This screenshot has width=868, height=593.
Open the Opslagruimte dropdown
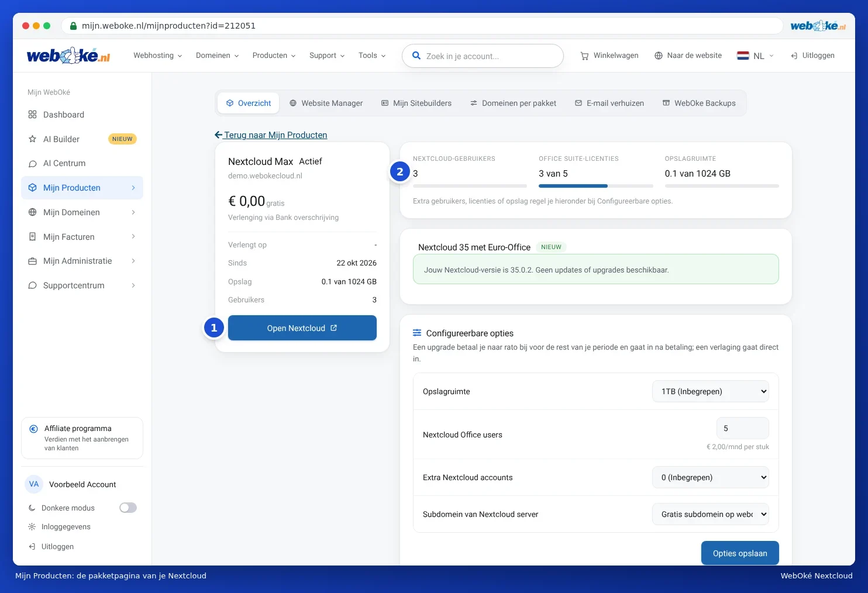pyautogui.click(x=711, y=391)
